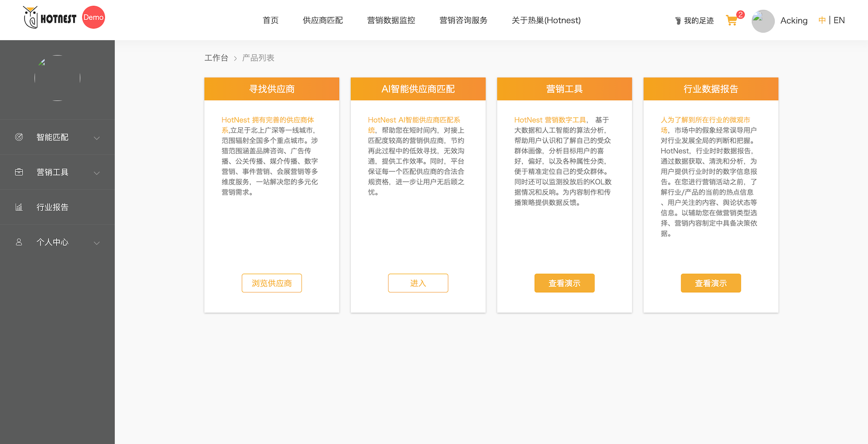The width and height of the screenshot is (868, 444).
Task: Expand the 营销工具 sidebar chevron
Action: pyautogui.click(x=96, y=173)
